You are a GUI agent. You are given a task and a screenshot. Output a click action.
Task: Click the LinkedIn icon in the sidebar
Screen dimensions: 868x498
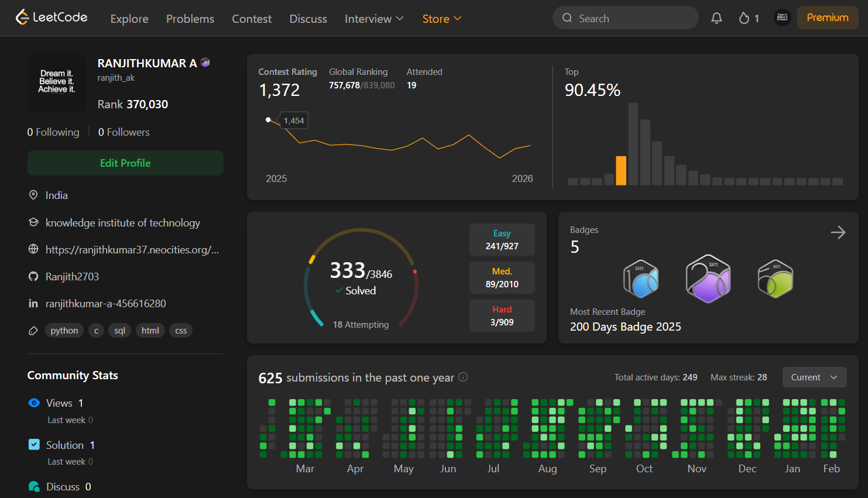(x=33, y=303)
